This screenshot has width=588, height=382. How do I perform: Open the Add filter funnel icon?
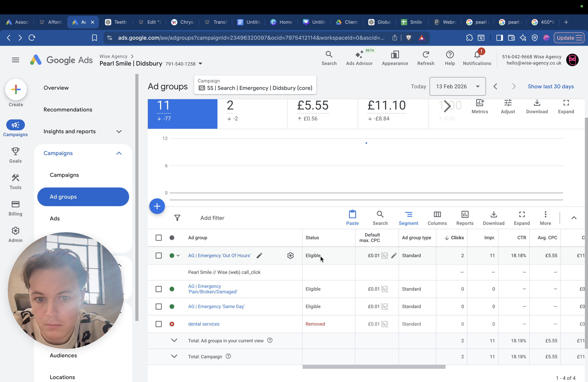tap(177, 218)
